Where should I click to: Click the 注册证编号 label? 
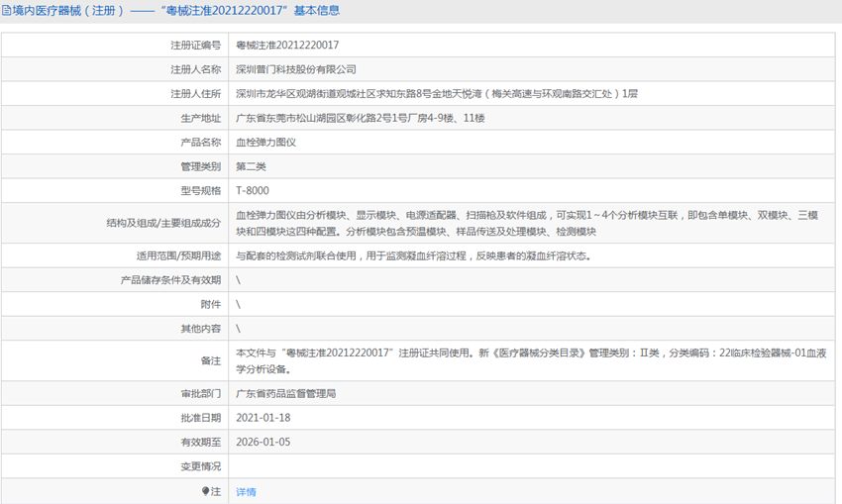click(x=196, y=46)
